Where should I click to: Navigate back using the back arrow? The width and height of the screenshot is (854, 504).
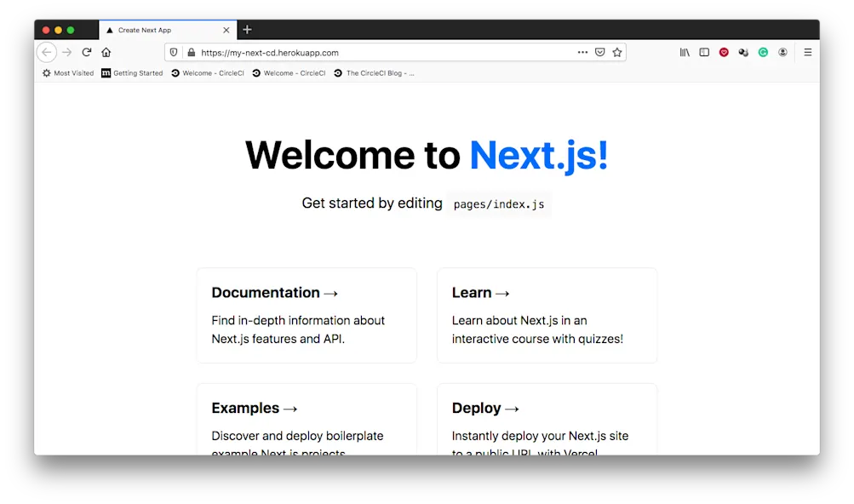(47, 52)
